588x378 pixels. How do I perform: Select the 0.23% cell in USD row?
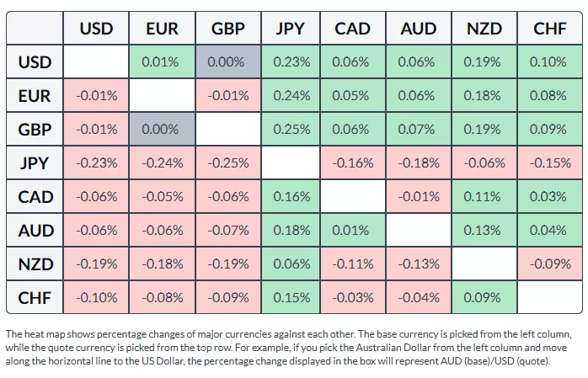click(291, 62)
